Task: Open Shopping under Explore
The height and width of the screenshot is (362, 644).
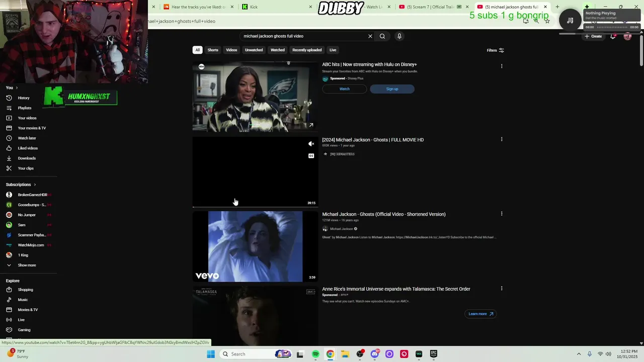Action: (25, 290)
